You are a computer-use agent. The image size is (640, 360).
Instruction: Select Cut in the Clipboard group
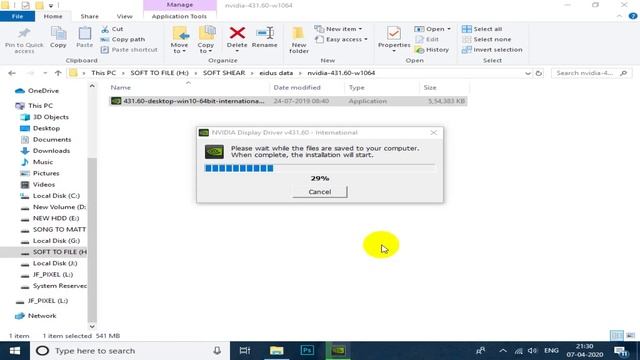[112, 29]
